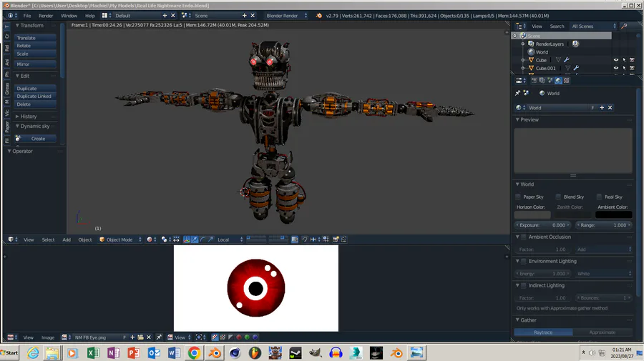Open the Render menu
The width and height of the screenshot is (644, 361).
coord(46,16)
